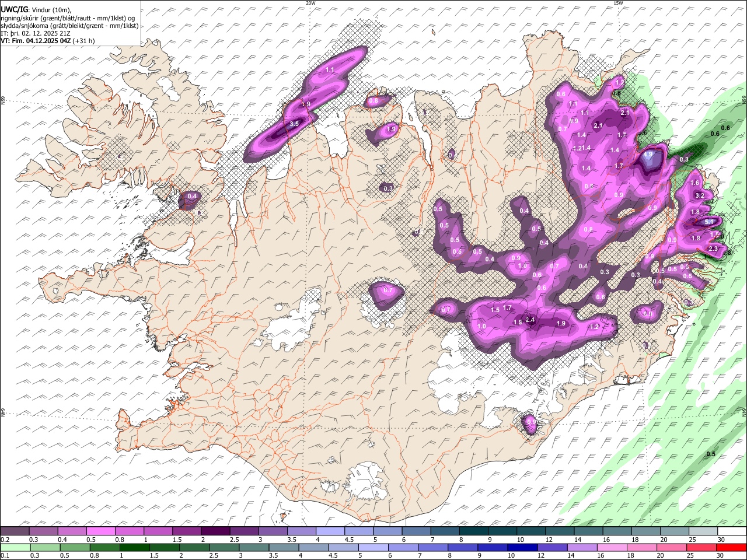Click the bright pink swatch labeled 0.5, upper row
This screenshot has height=560, width=747.
(x=101, y=531)
